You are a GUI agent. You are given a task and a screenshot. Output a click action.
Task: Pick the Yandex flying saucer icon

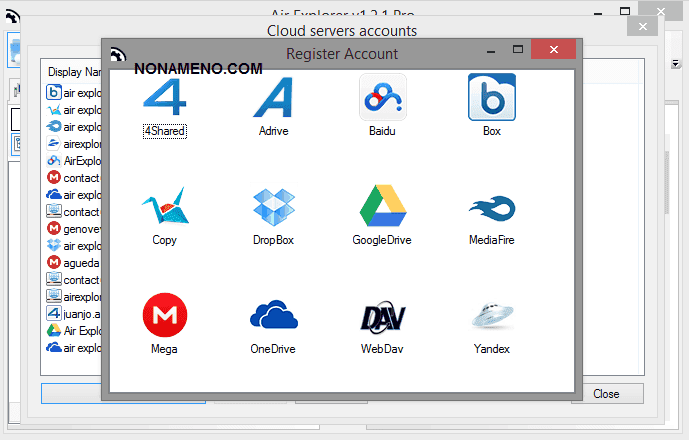click(492, 316)
